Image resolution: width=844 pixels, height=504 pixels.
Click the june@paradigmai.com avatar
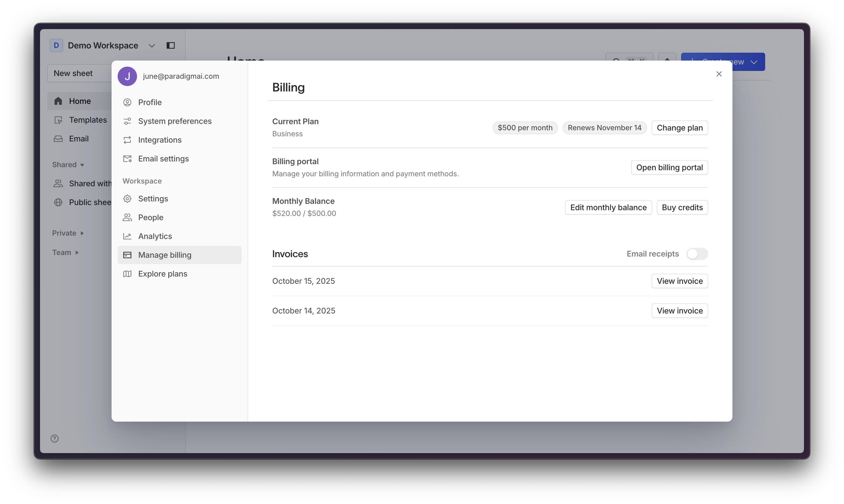tap(127, 76)
